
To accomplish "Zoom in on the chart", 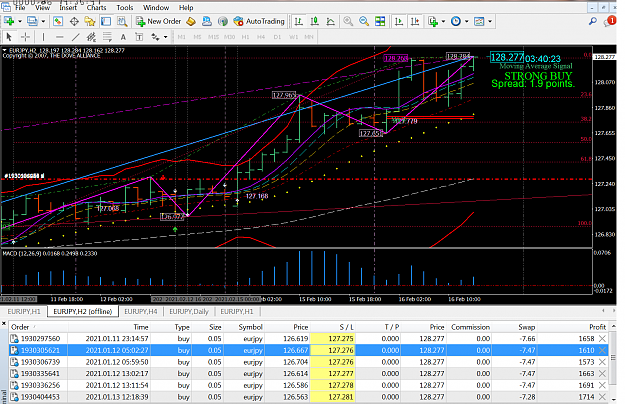I will [348, 21].
